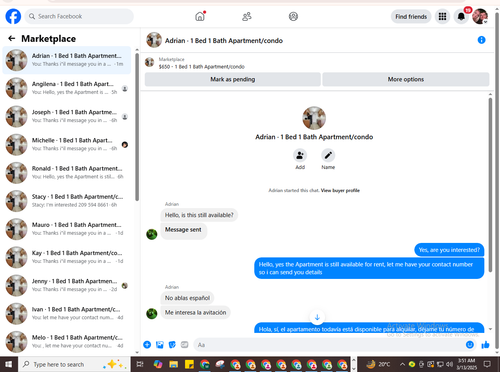Click Find friends button

(411, 16)
